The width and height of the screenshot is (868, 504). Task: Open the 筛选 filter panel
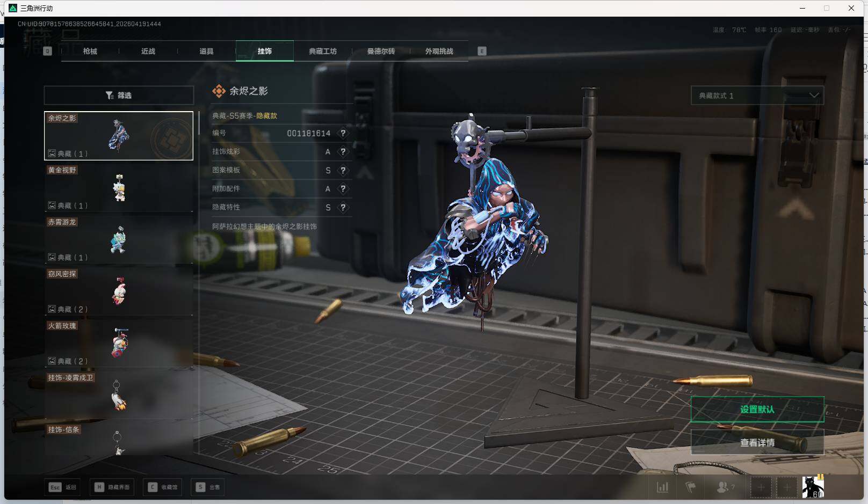119,96
